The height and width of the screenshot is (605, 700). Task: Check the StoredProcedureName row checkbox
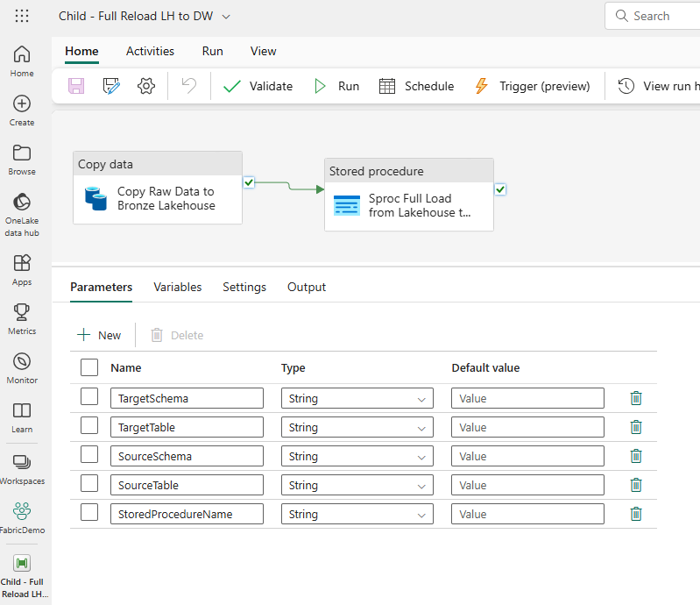[89, 512]
